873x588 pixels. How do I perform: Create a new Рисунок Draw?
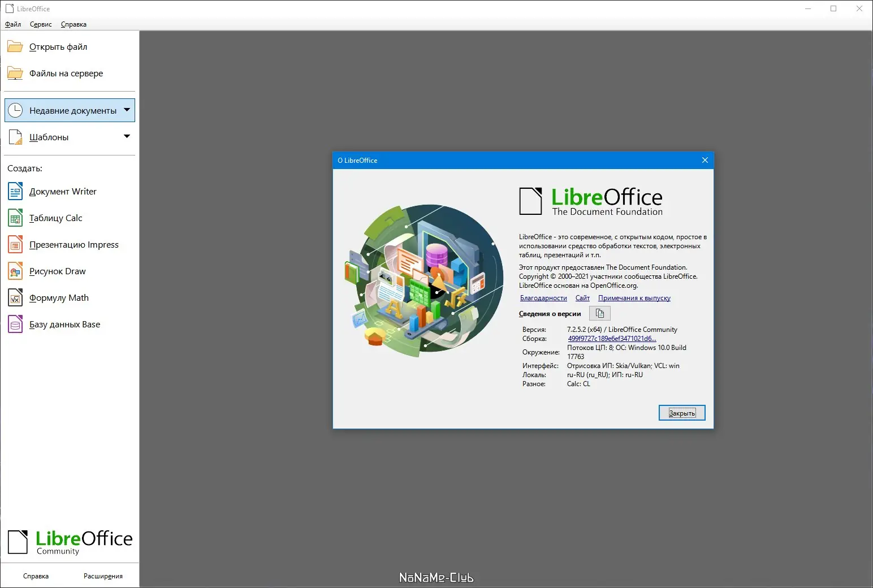(x=58, y=271)
